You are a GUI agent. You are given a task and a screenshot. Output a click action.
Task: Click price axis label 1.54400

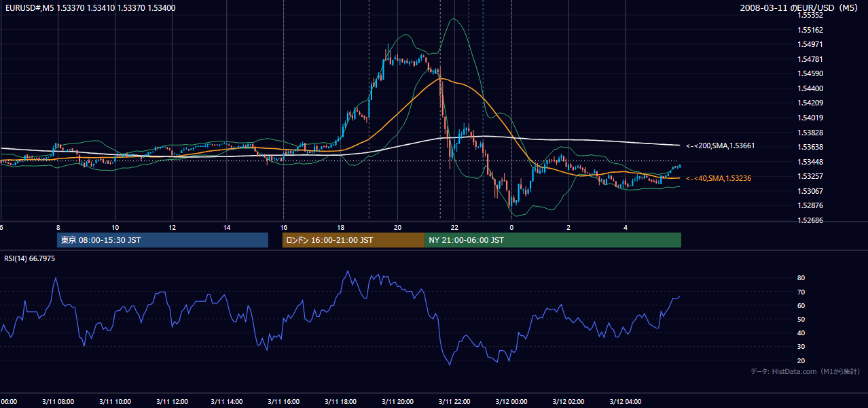(x=810, y=88)
